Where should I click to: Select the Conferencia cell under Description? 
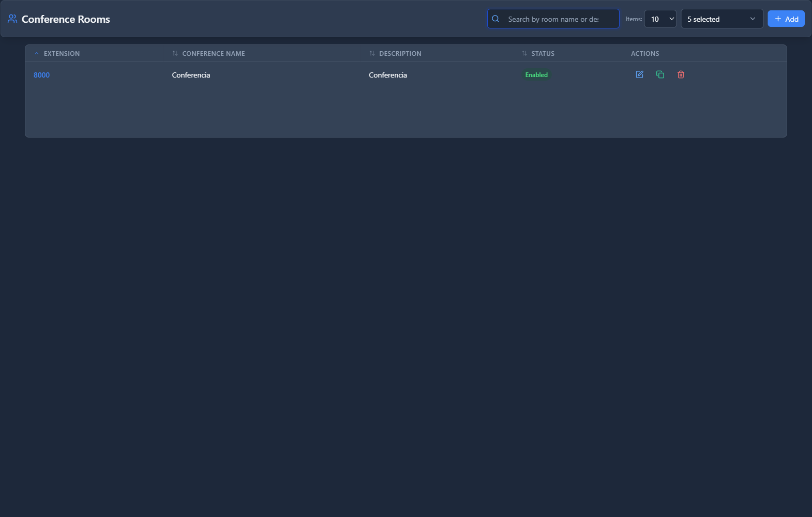(x=387, y=75)
